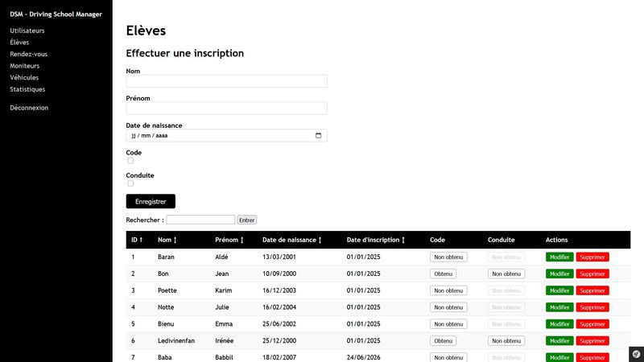Sort the table by ID column
This screenshot has width=644, height=362.
[x=137, y=240]
